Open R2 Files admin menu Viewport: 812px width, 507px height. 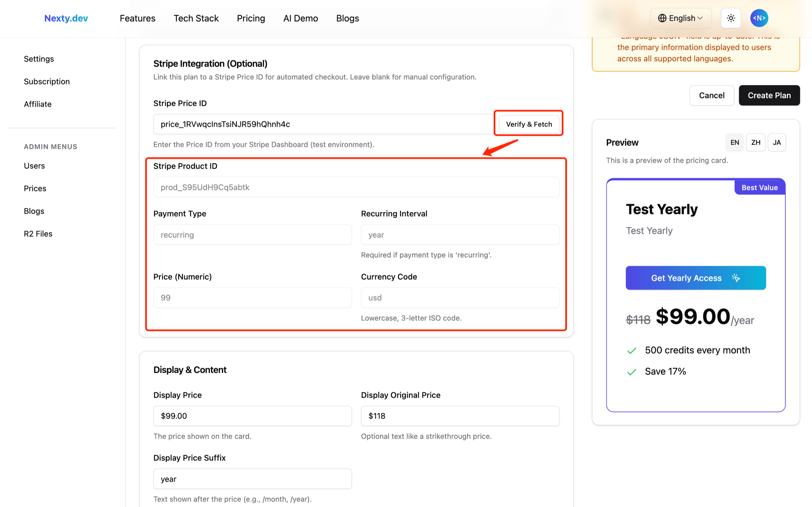pyautogui.click(x=38, y=234)
